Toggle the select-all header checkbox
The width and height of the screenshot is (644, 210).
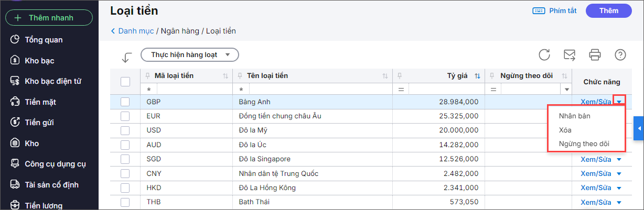(x=125, y=82)
